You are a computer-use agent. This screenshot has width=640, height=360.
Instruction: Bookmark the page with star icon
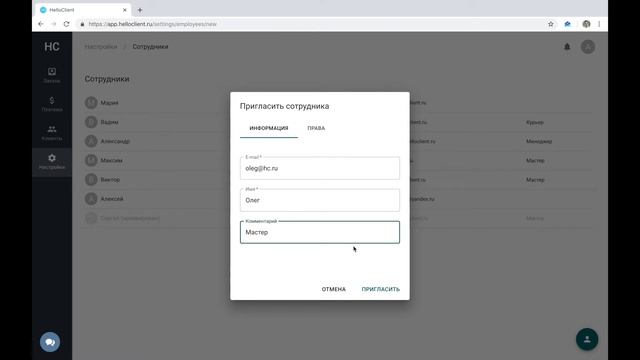click(551, 24)
